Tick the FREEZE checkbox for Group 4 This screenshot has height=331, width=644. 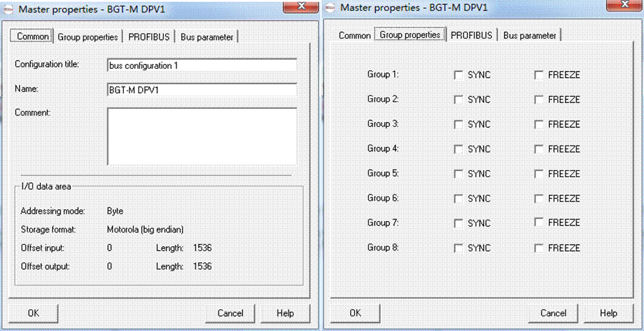coord(539,149)
